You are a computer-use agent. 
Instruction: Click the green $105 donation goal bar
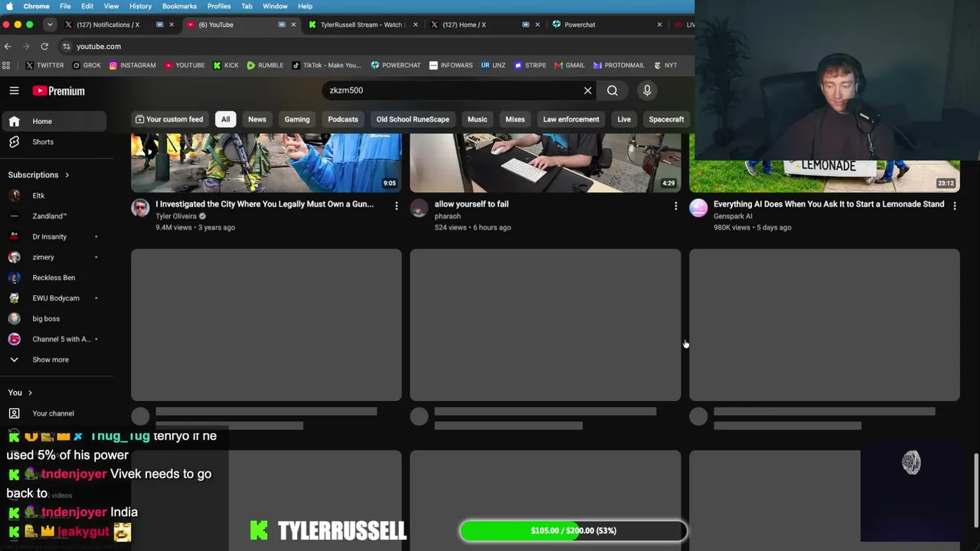coord(573,530)
